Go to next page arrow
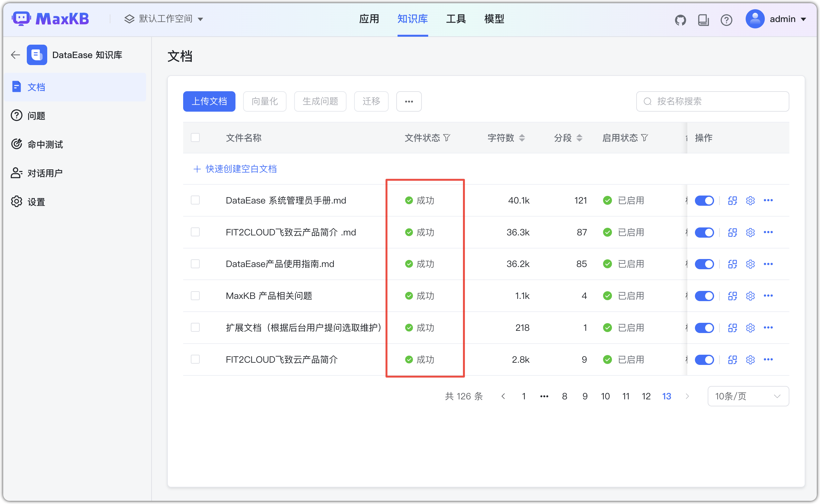The image size is (820, 504). [687, 396]
